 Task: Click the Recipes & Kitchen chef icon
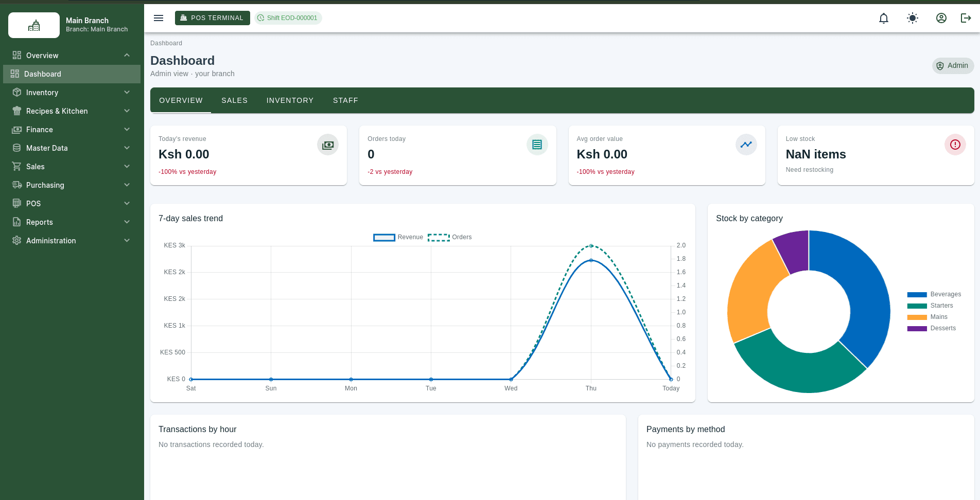[x=17, y=111]
